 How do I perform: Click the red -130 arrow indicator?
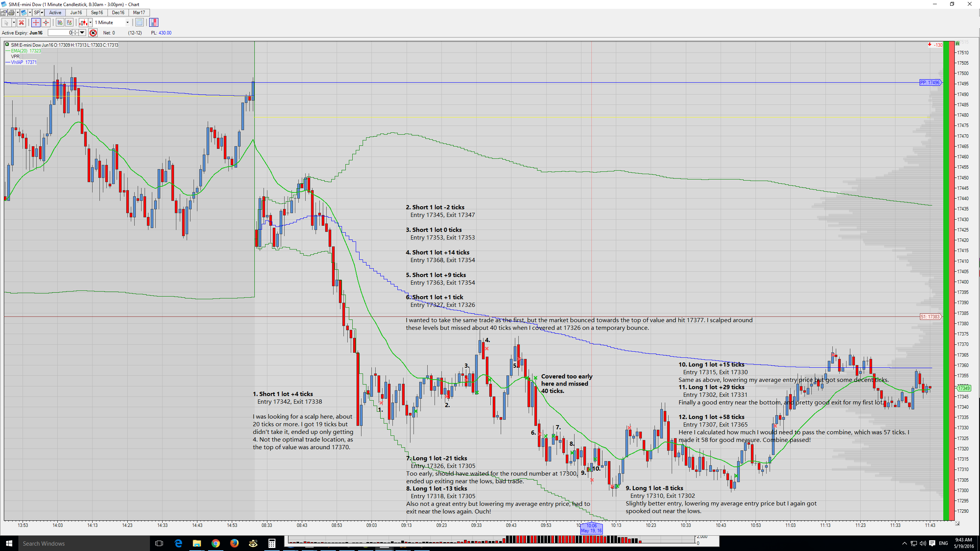[935, 45]
